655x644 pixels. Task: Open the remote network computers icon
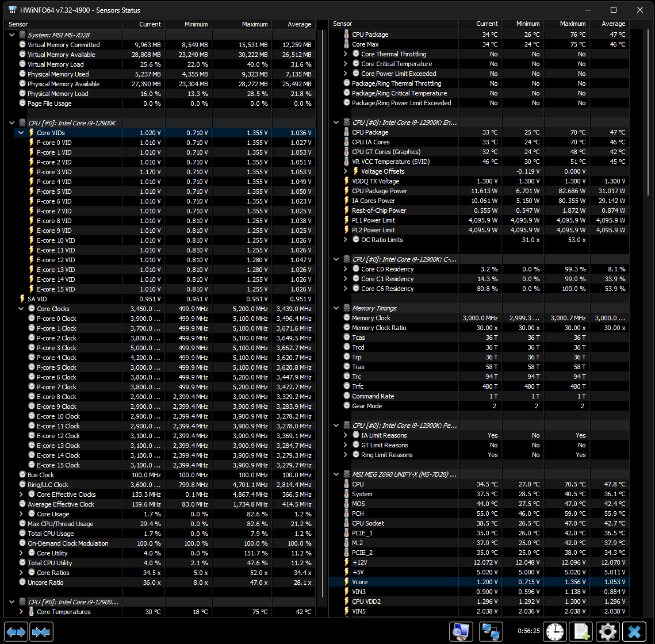tap(491, 631)
